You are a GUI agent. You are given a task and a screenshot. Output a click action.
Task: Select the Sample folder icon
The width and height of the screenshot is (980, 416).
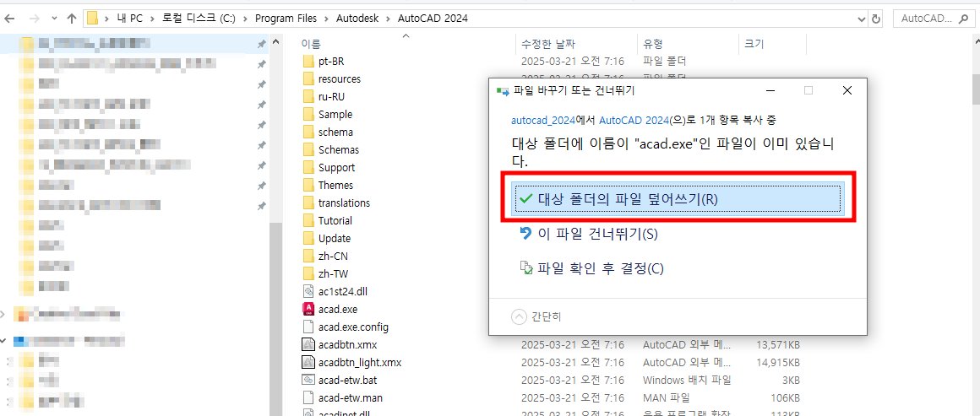[308, 114]
